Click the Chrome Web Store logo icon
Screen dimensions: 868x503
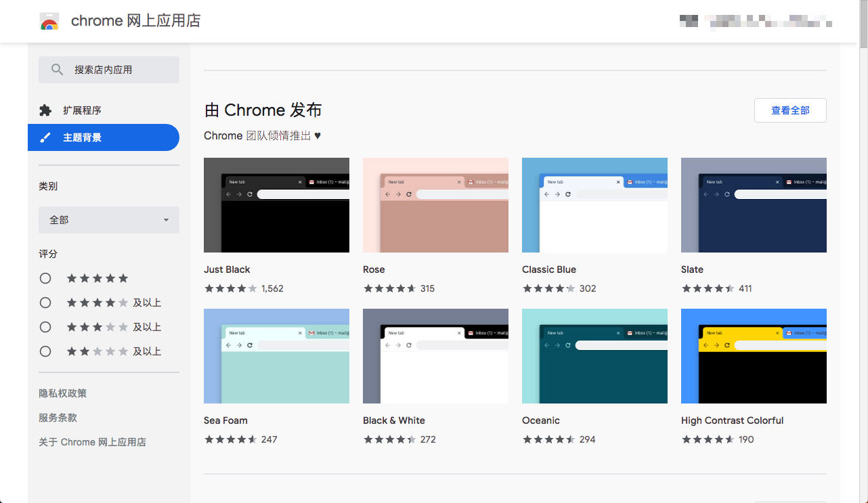click(49, 21)
